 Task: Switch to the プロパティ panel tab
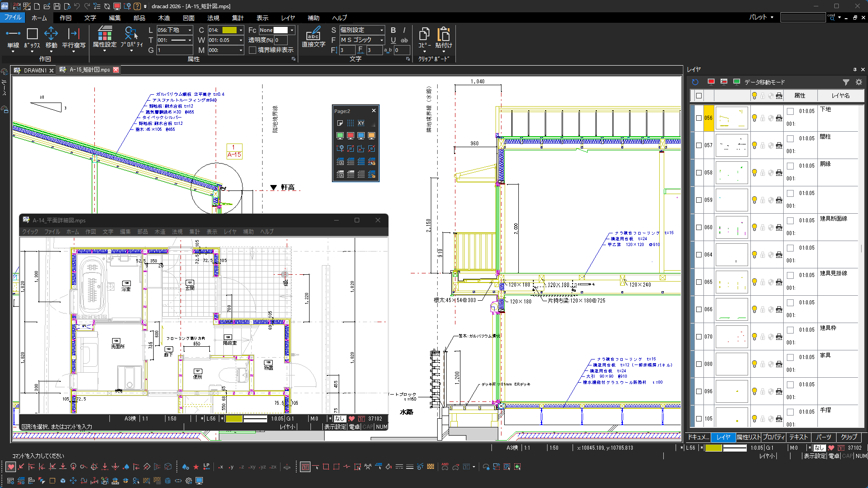[774, 437]
